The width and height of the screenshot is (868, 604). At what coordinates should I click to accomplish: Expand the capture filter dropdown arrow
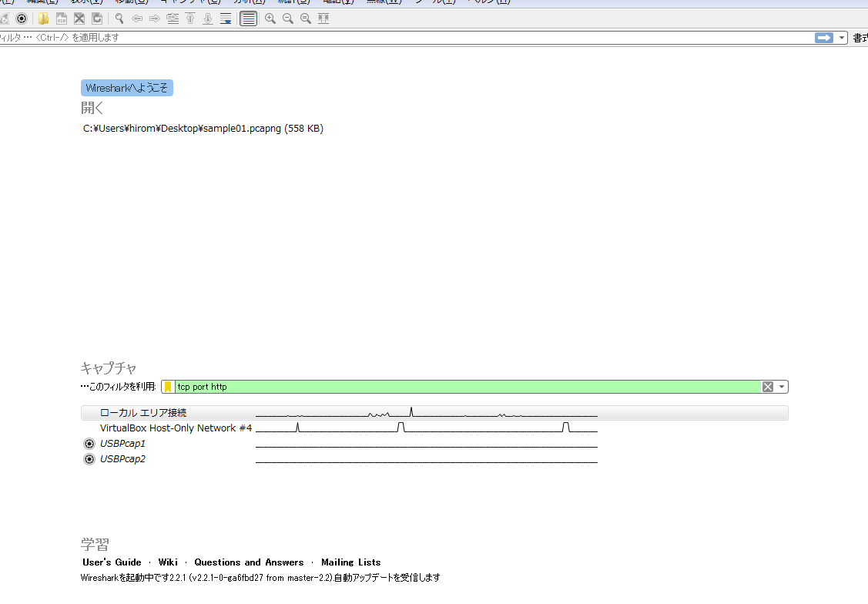782,387
